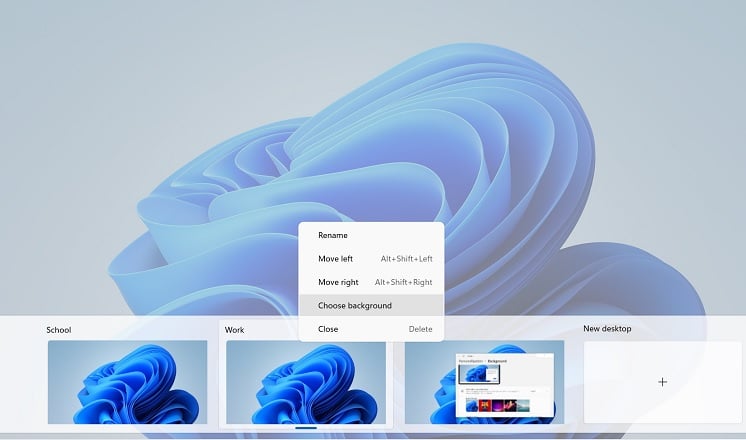This screenshot has height=440, width=746.
Task: Click Choose background menu entry
Action: (371, 305)
